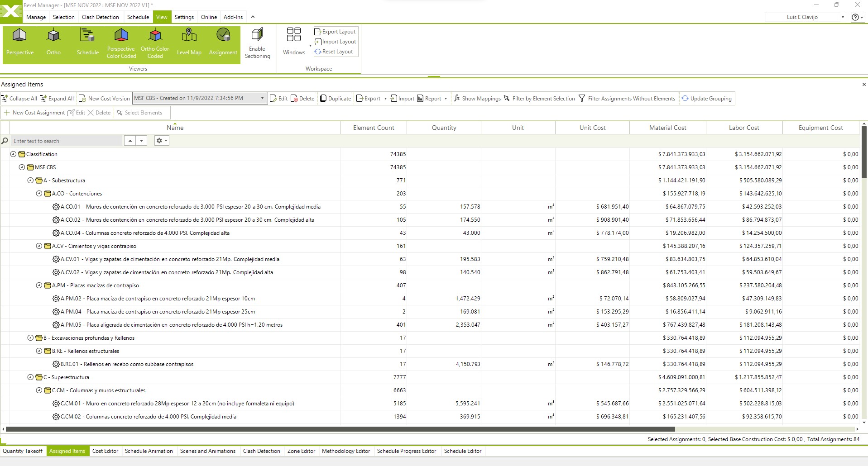Open the Add-Ins ribbon tab

point(233,17)
